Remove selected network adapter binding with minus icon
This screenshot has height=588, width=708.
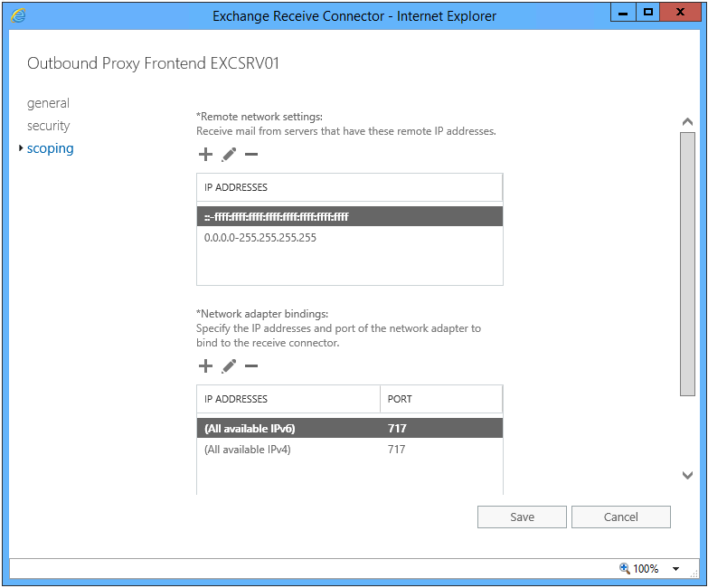[251, 365]
